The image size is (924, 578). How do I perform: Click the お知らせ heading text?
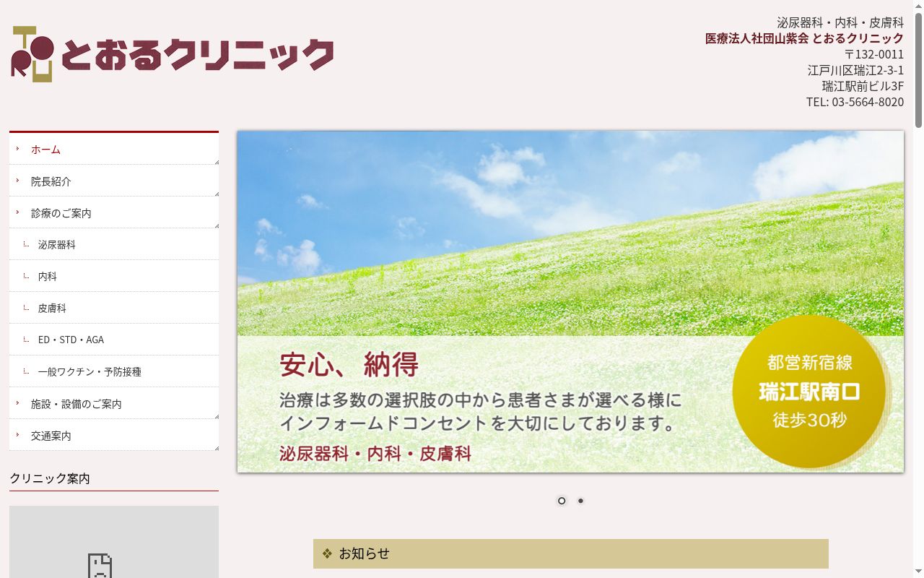[365, 553]
